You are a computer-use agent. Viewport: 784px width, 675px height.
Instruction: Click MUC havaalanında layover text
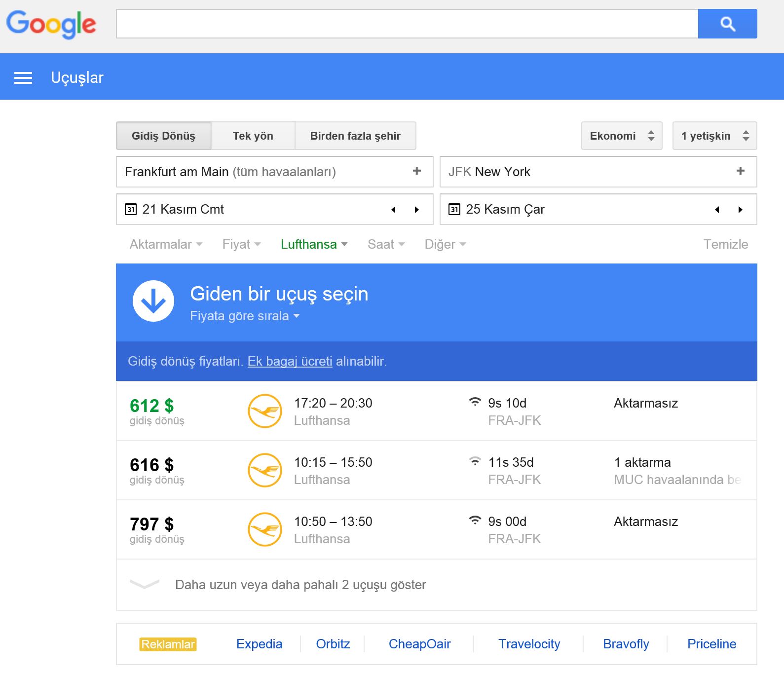click(677, 480)
